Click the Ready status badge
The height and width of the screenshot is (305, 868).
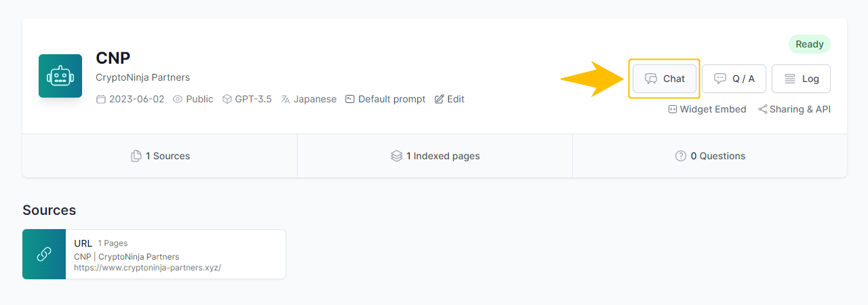pyautogui.click(x=810, y=44)
